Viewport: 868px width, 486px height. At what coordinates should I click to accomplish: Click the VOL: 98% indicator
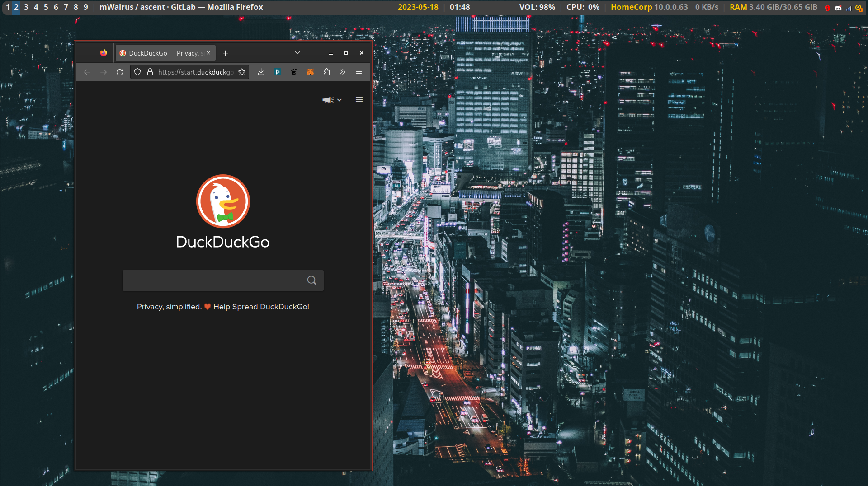coord(537,7)
